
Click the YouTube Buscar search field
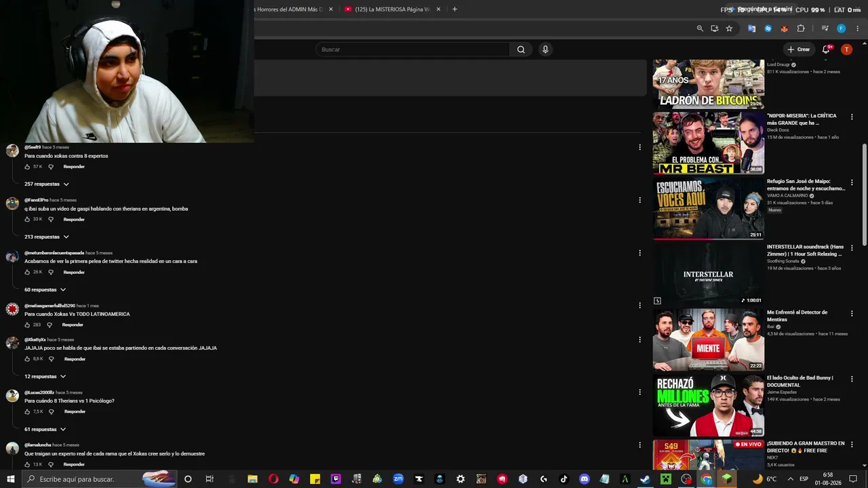click(412, 49)
